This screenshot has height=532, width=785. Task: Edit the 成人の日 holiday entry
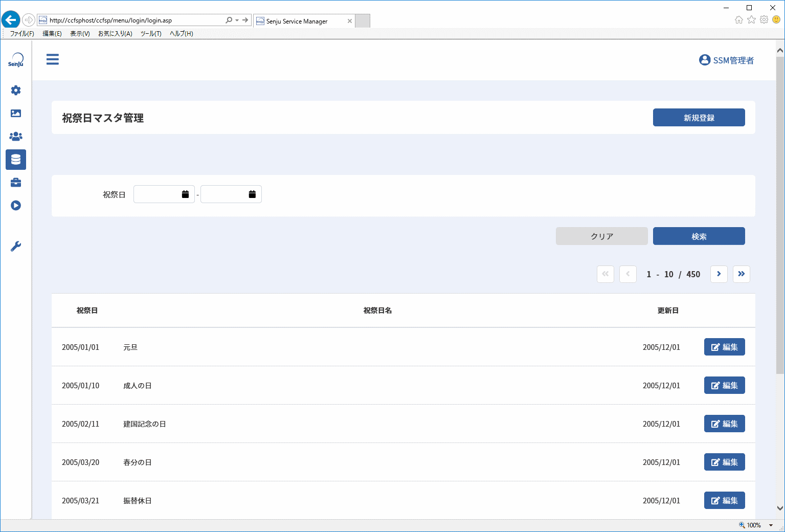click(x=725, y=385)
